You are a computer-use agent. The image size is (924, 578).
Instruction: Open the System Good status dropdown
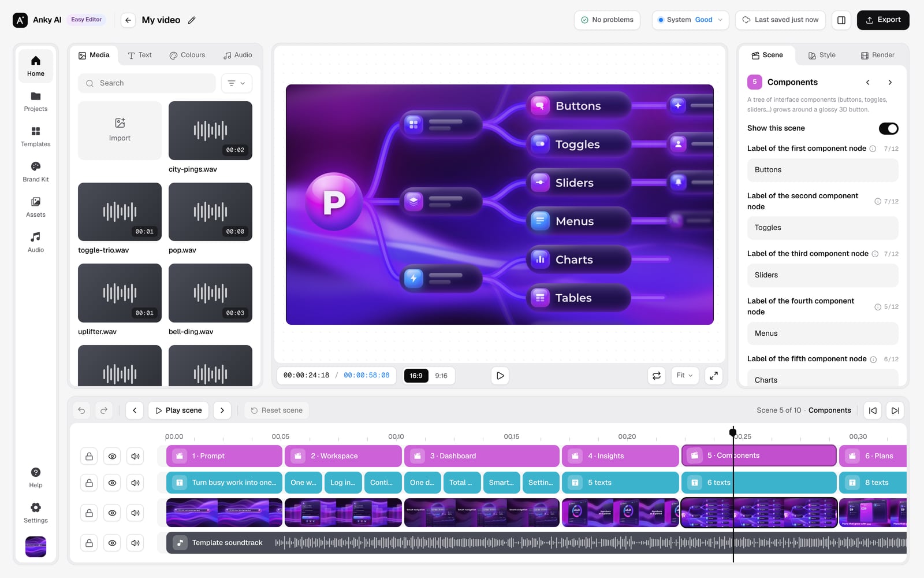click(x=690, y=20)
